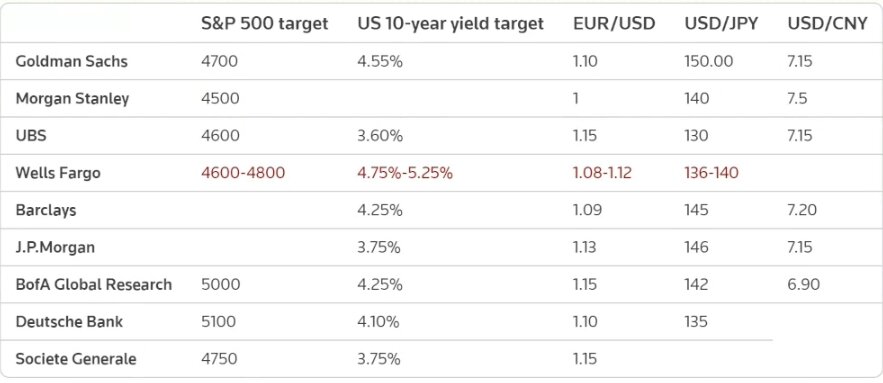This screenshot has height=383, width=883.
Task: Click Wells Fargo's 4600-4800 S&P target
Action: point(243,173)
